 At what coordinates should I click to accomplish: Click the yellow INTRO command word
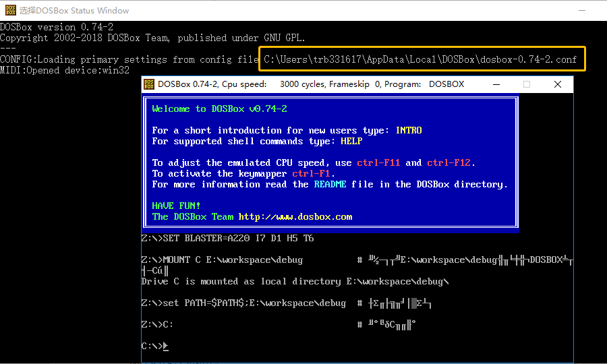tap(409, 130)
